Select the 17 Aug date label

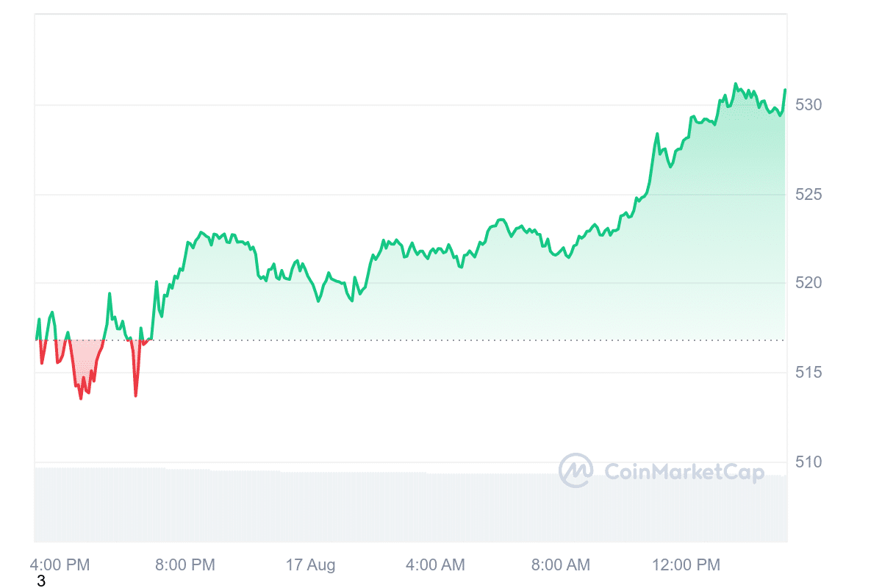tap(310, 565)
